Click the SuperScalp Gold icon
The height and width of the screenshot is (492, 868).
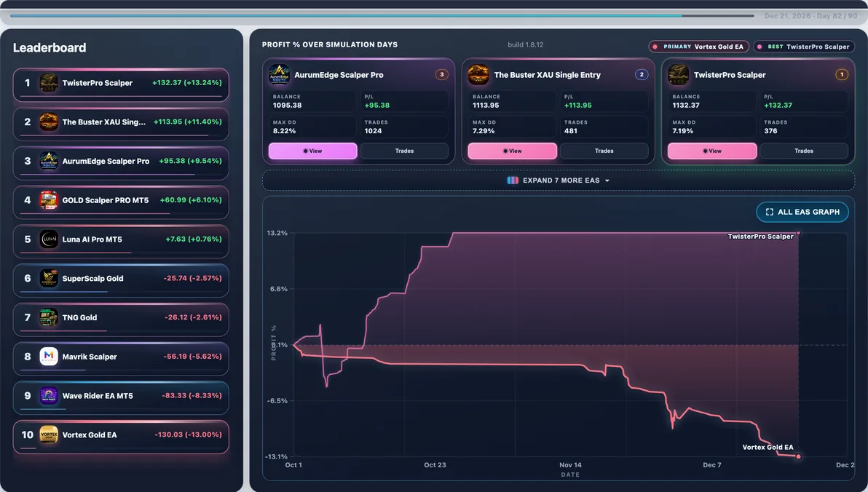tap(49, 278)
